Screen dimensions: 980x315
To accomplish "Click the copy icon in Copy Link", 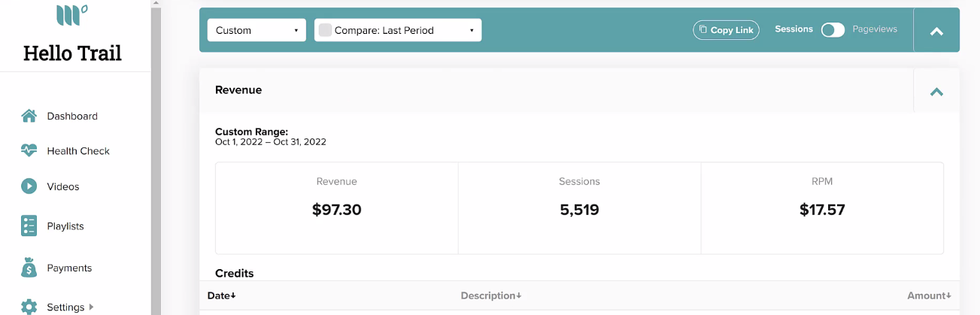I will (x=702, y=30).
